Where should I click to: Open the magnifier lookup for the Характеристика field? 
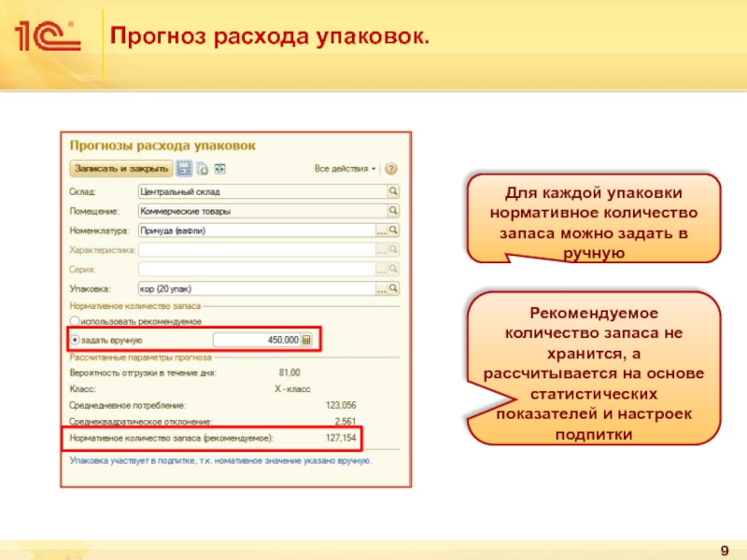393,250
